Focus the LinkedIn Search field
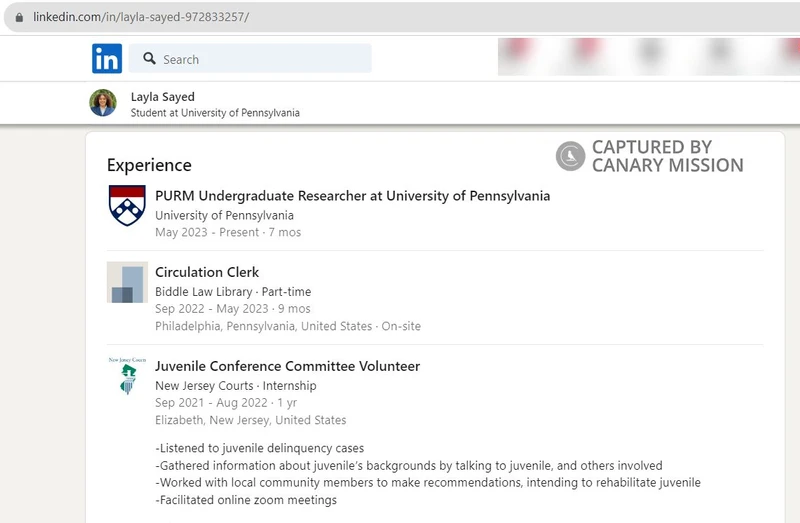Screen dimensions: 800x523 click(x=250, y=58)
